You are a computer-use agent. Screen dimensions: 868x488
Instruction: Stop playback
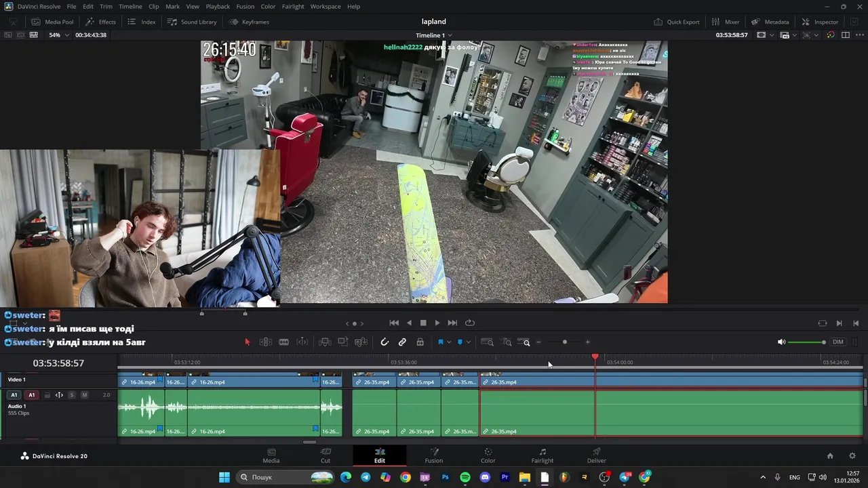pyautogui.click(x=423, y=323)
